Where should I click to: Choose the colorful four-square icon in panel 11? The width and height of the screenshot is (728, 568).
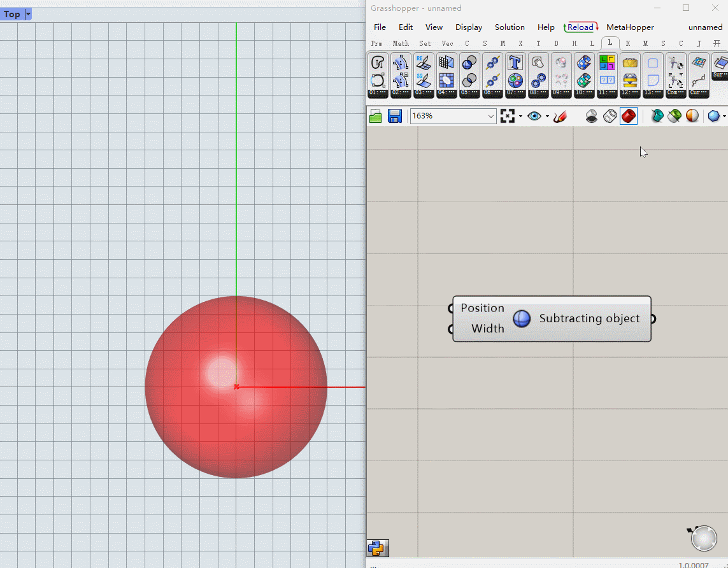click(x=606, y=62)
